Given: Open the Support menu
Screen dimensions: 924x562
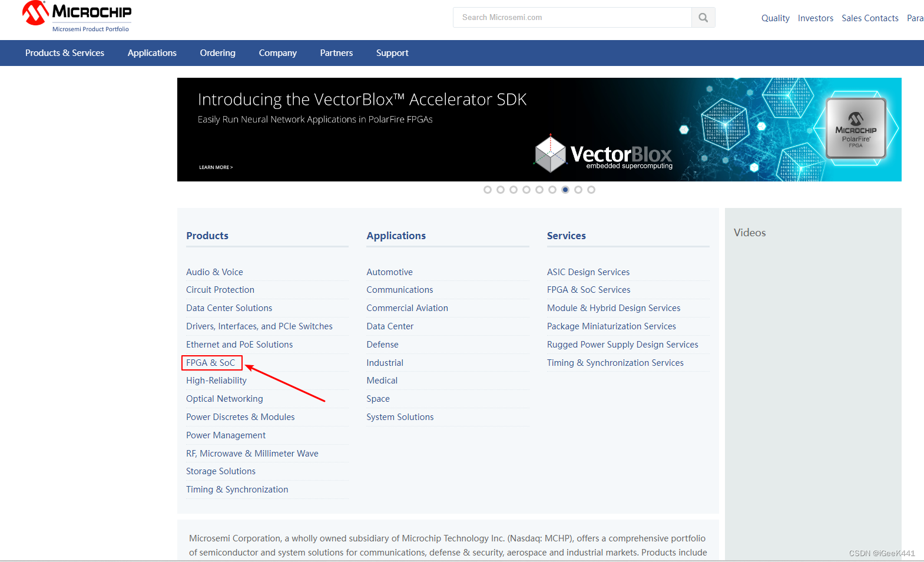Looking at the screenshot, I should (392, 53).
